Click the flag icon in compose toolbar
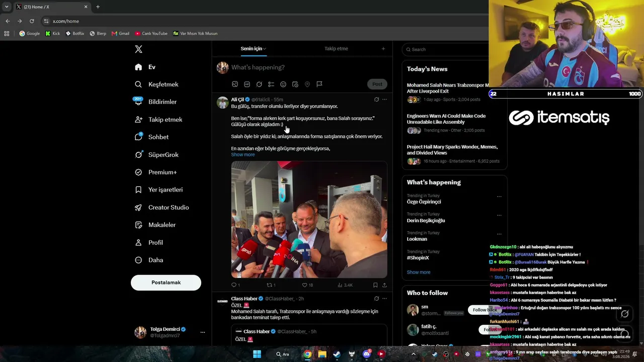Screen dimensions: 644x362 tap(319, 84)
